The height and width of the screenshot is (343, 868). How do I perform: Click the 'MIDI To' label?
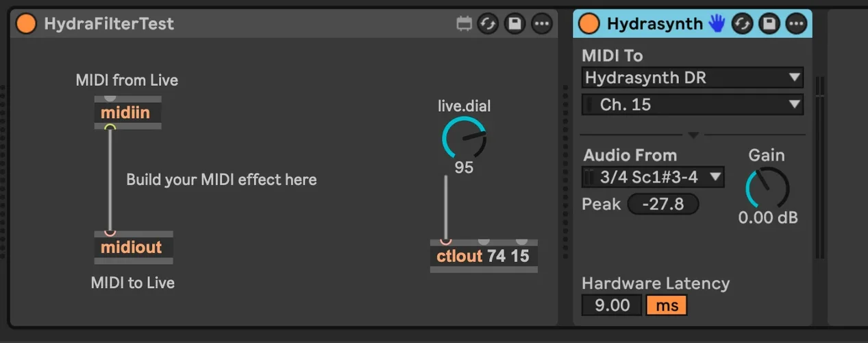point(612,56)
